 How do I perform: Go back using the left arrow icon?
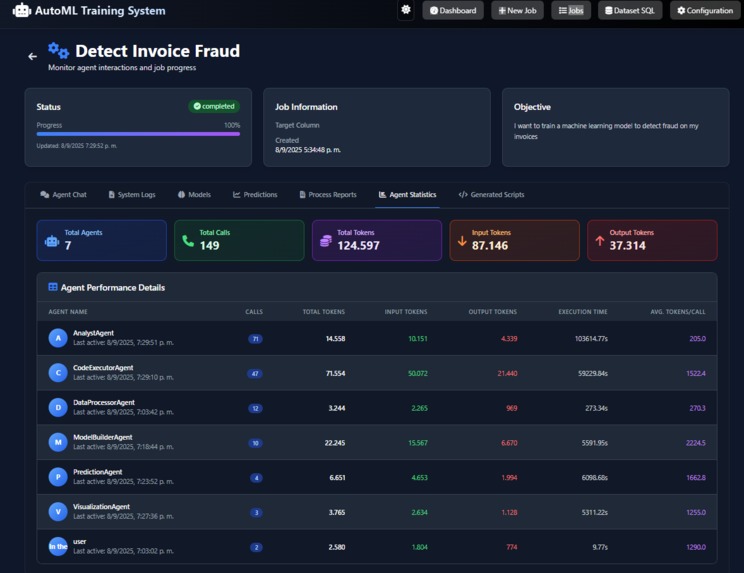(x=32, y=56)
